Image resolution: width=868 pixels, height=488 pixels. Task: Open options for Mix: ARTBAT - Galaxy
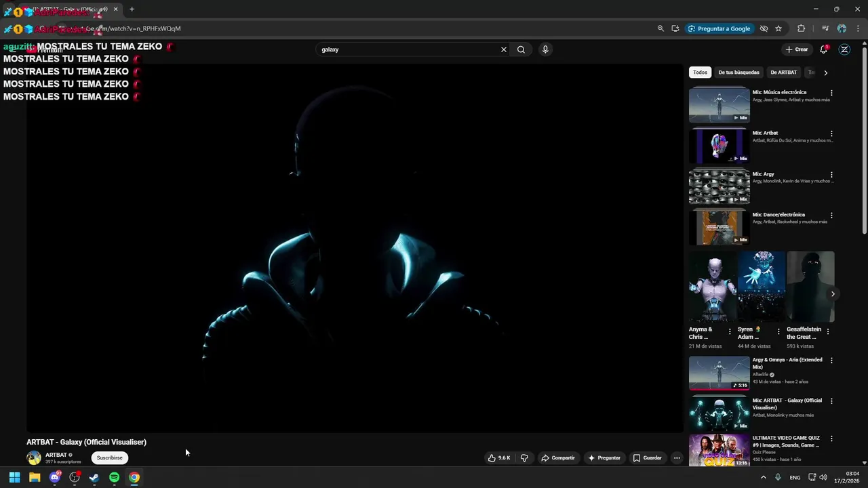831,401
